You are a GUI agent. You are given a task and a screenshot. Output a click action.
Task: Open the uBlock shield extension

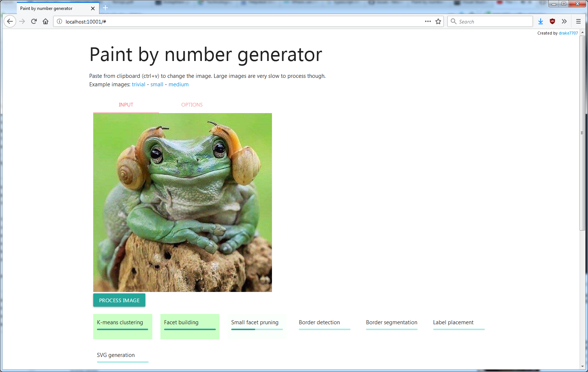[552, 21]
